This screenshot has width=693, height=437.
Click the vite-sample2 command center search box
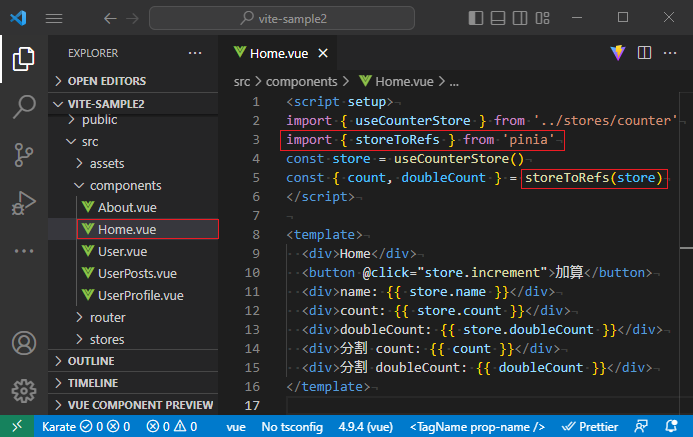[x=282, y=18]
